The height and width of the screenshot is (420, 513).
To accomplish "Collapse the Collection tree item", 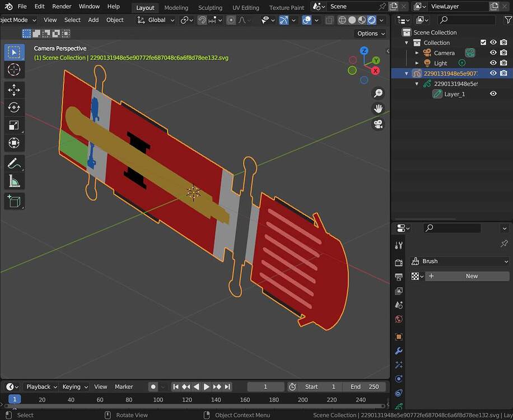I will point(407,43).
